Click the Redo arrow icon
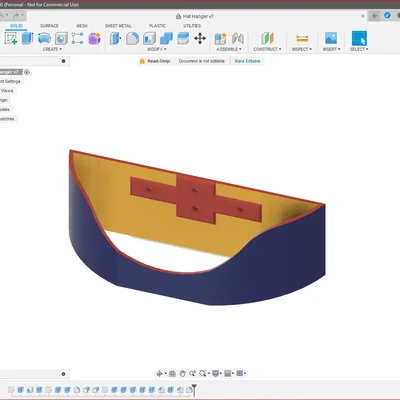Image resolution: width=400 pixels, height=400 pixels. point(16,15)
